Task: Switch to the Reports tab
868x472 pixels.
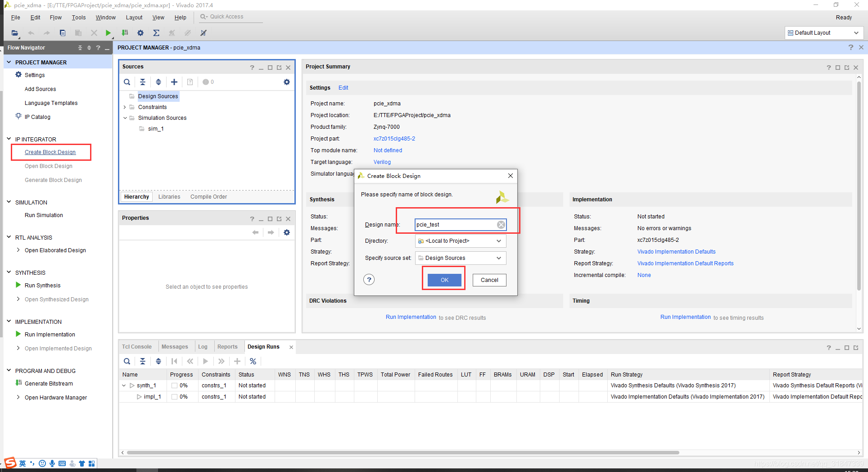Action: 227,347
